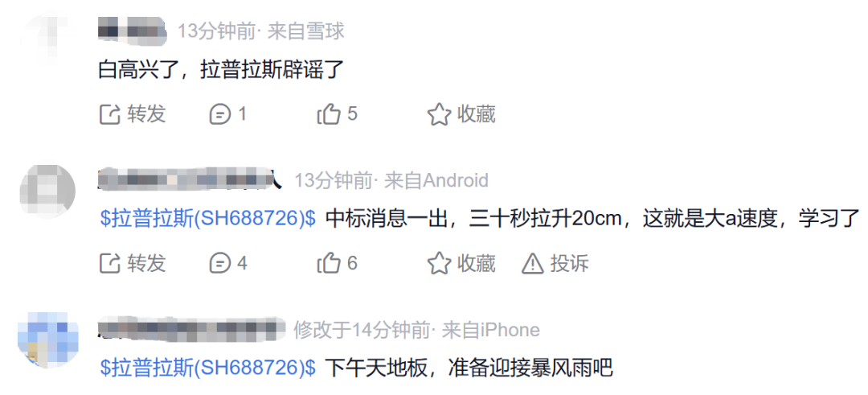868x395 pixels.
Task: Open the $拉普拉斯(SH688726)$ link in the 中标消息 post
Action: pos(208,218)
